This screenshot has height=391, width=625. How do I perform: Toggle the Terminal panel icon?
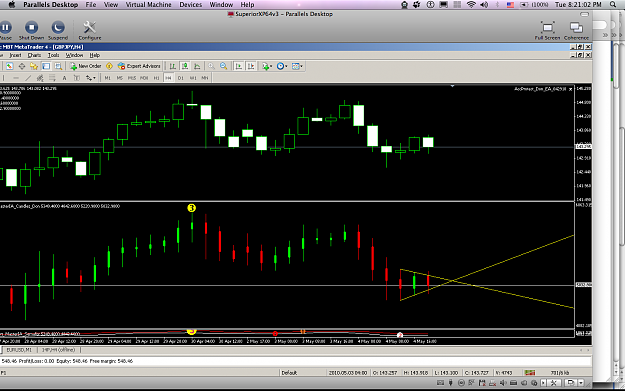[46, 66]
